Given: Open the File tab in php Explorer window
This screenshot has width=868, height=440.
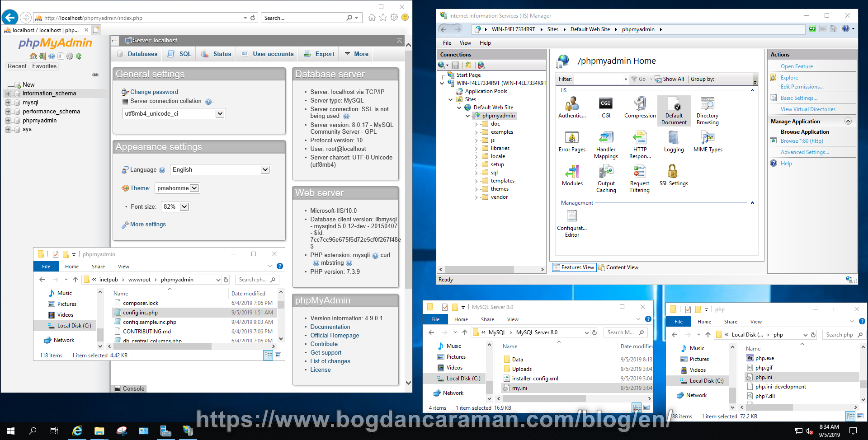Looking at the screenshot, I should click(x=679, y=322).
